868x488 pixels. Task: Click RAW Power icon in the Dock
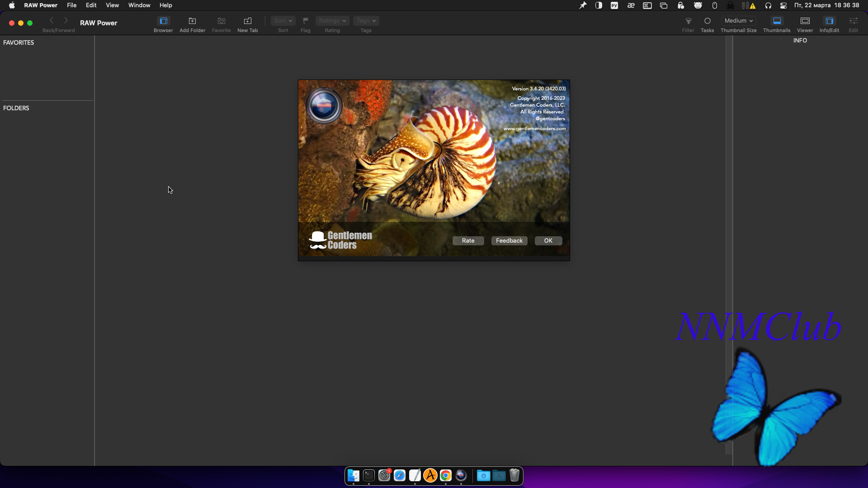click(x=461, y=475)
